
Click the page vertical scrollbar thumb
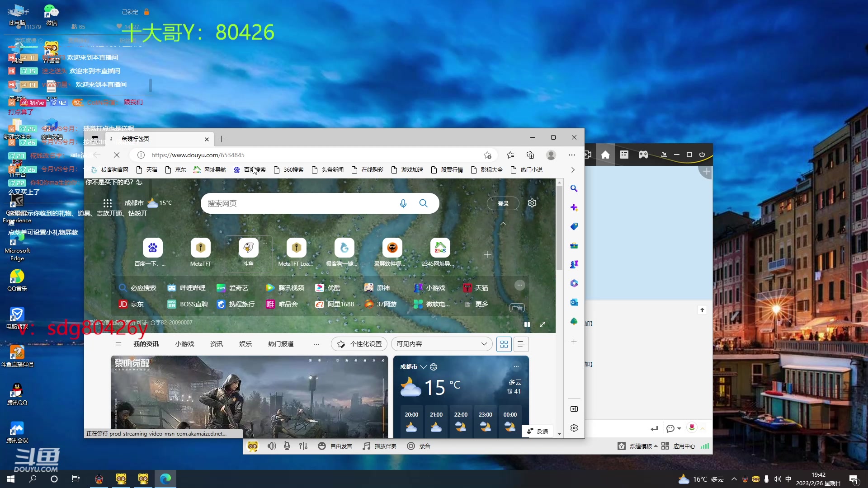tap(559, 228)
